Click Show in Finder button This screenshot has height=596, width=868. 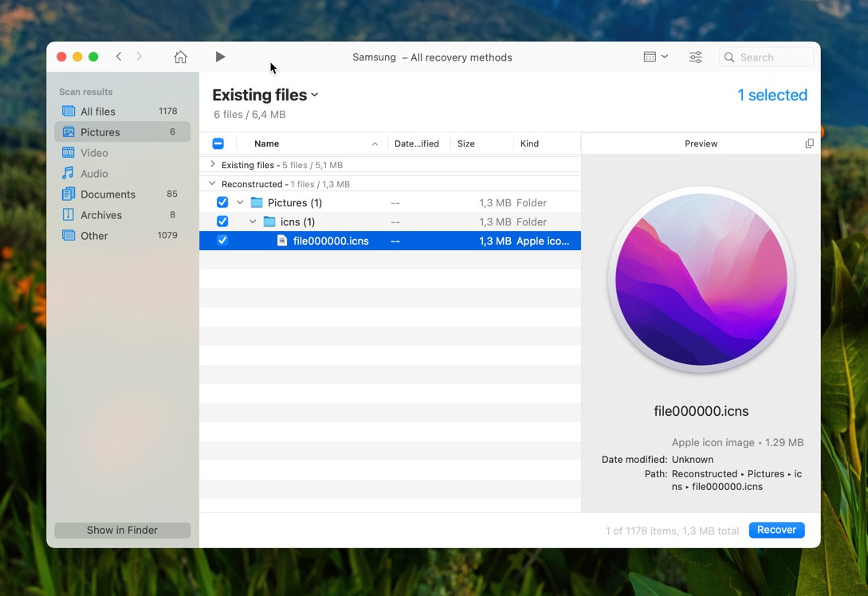coord(122,530)
